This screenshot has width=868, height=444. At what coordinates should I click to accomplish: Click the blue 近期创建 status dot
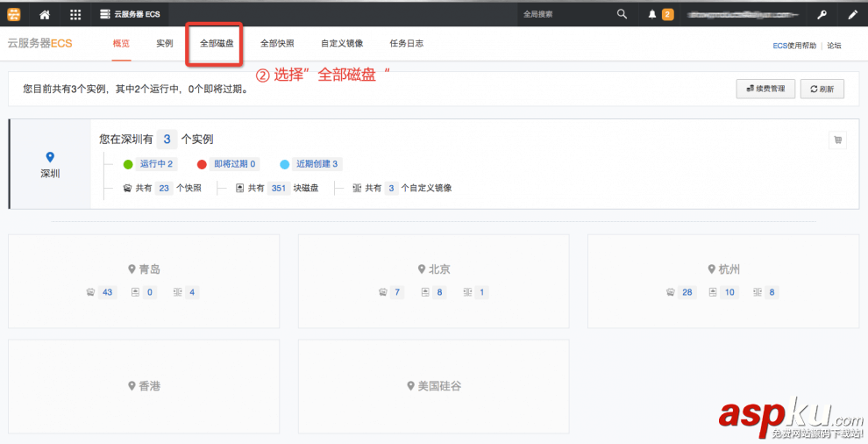pyautogui.click(x=285, y=164)
